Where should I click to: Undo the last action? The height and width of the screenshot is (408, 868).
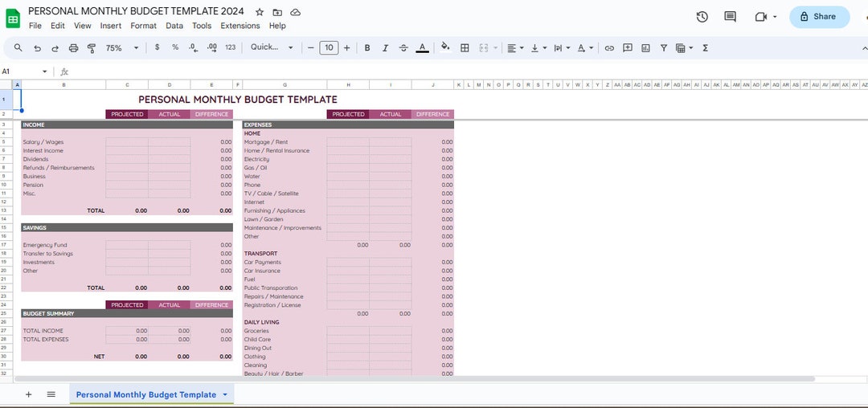tap(37, 48)
